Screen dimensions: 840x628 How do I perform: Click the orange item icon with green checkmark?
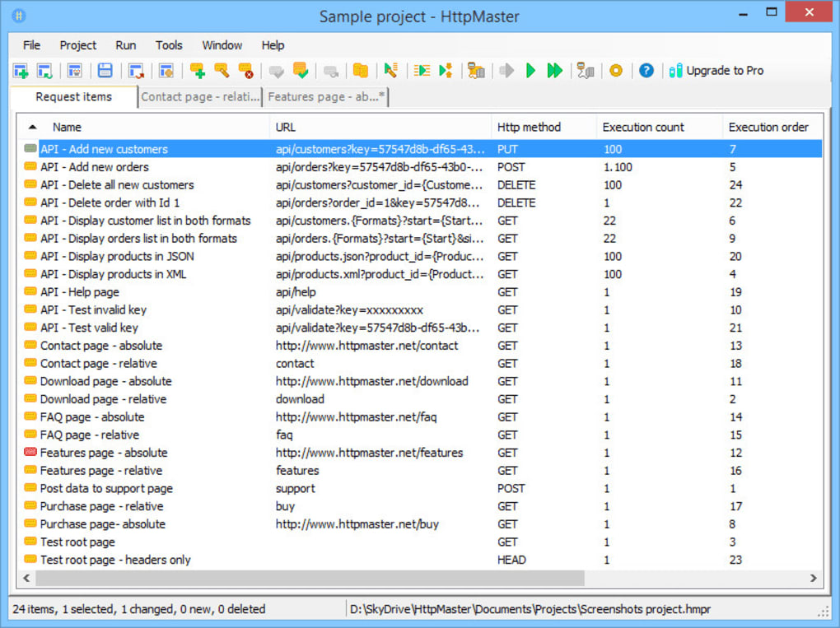coord(301,71)
